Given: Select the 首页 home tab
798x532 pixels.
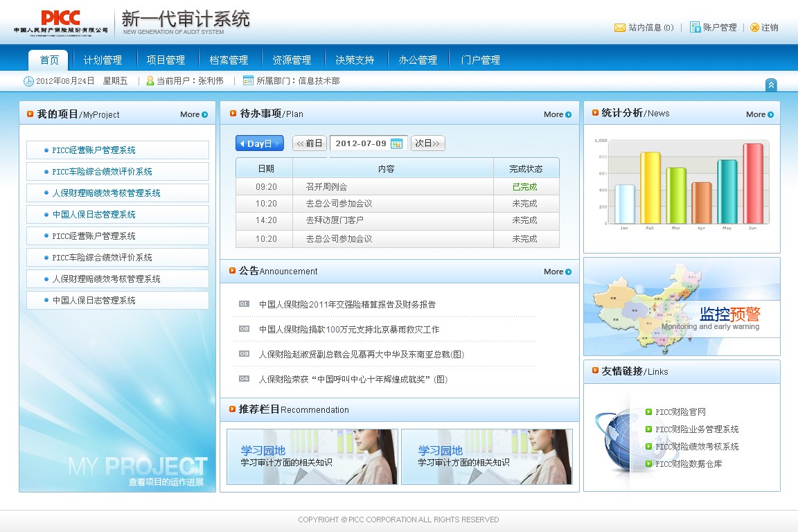Looking at the screenshot, I should click(x=49, y=60).
